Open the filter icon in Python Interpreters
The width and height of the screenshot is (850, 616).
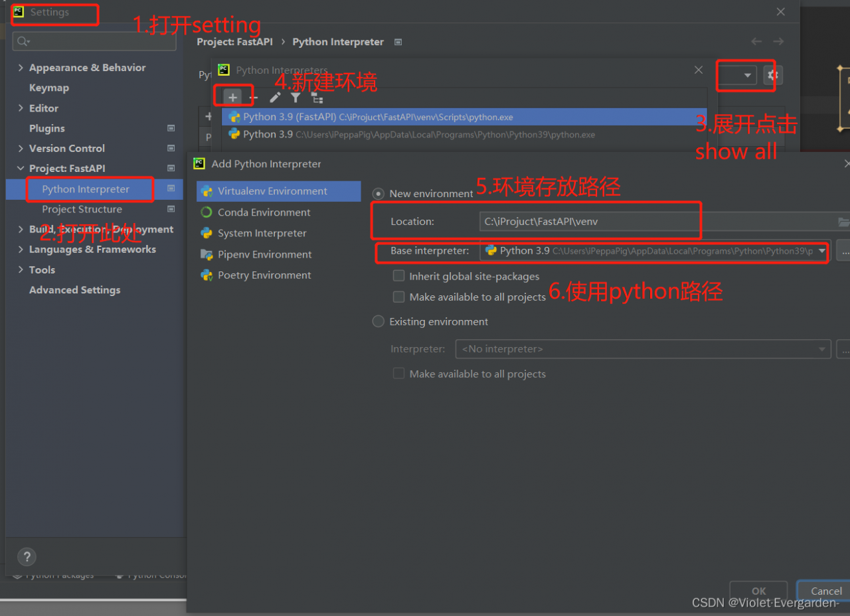click(x=296, y=98)
